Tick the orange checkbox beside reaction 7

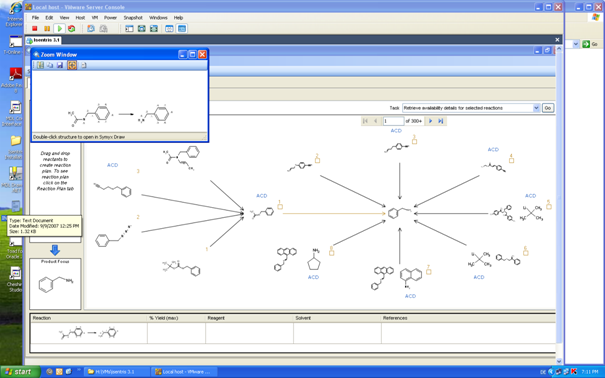(x=429, y=272)
